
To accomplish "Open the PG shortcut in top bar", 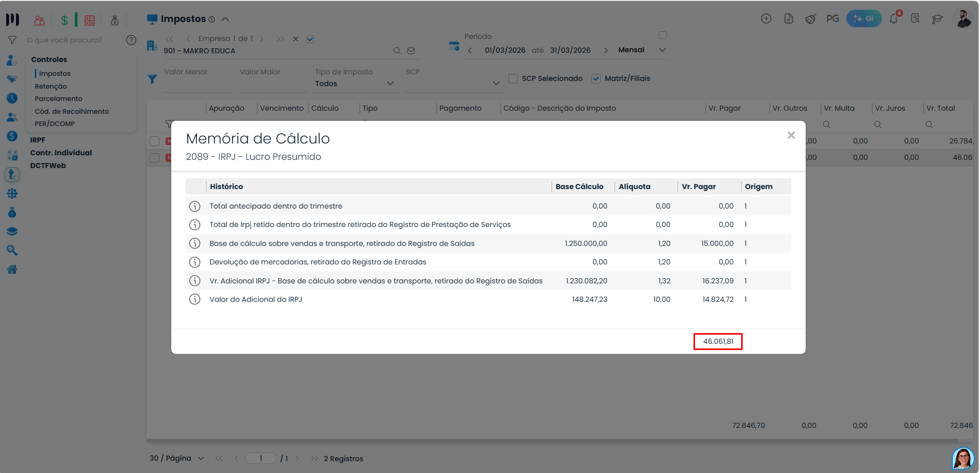I will click(x=832, y=18).
